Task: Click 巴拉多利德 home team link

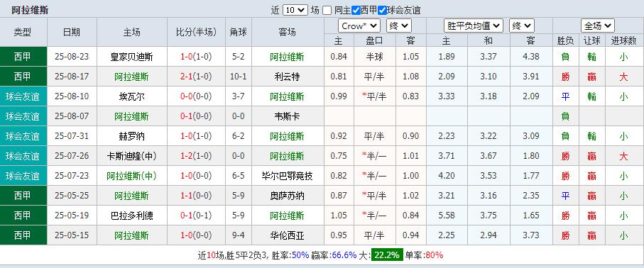Action: [131, 216]
